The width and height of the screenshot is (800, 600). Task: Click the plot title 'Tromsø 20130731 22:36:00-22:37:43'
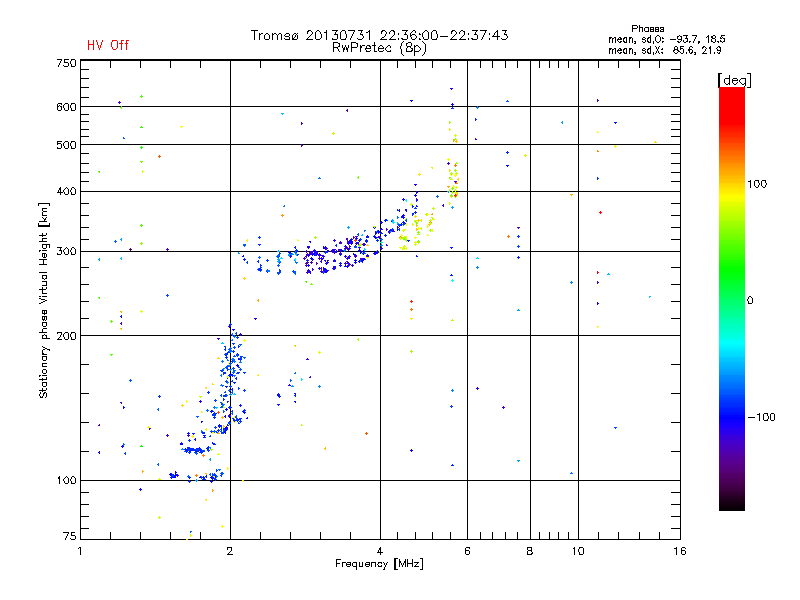click(x=379, y=35)
